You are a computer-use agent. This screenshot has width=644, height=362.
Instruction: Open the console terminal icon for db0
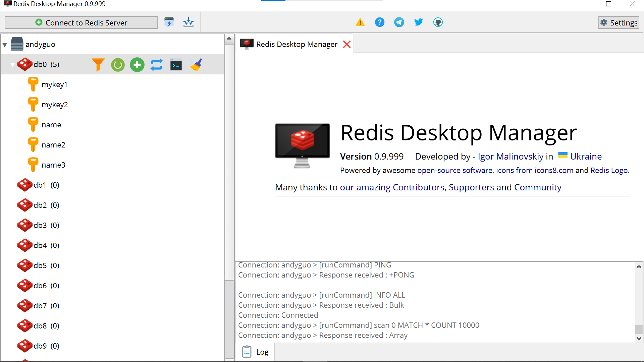pyautogui.click(x=176, y=65)
